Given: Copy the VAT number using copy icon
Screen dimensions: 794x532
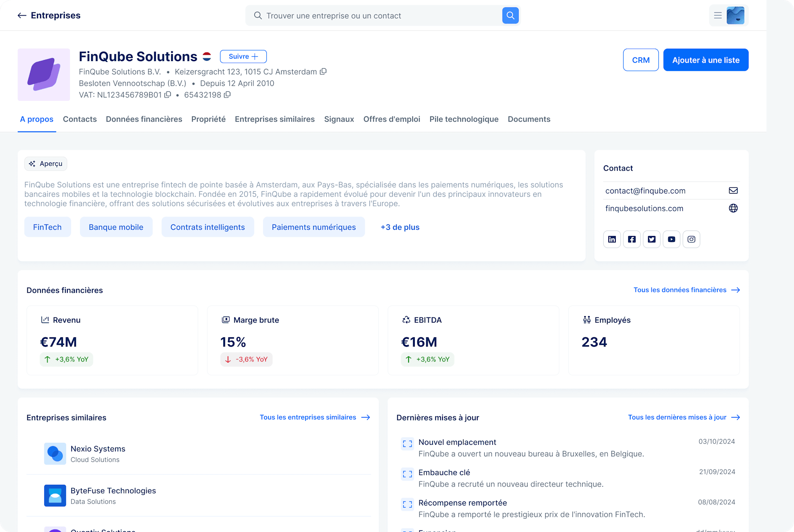Looking at the screenshot, I should [x=167, y=95].
